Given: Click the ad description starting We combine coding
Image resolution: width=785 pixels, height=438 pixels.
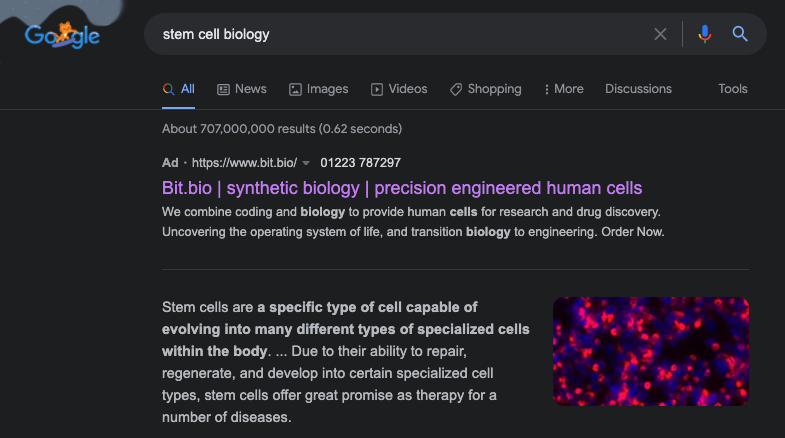Looking at the screenshot, I should point(413,222).
